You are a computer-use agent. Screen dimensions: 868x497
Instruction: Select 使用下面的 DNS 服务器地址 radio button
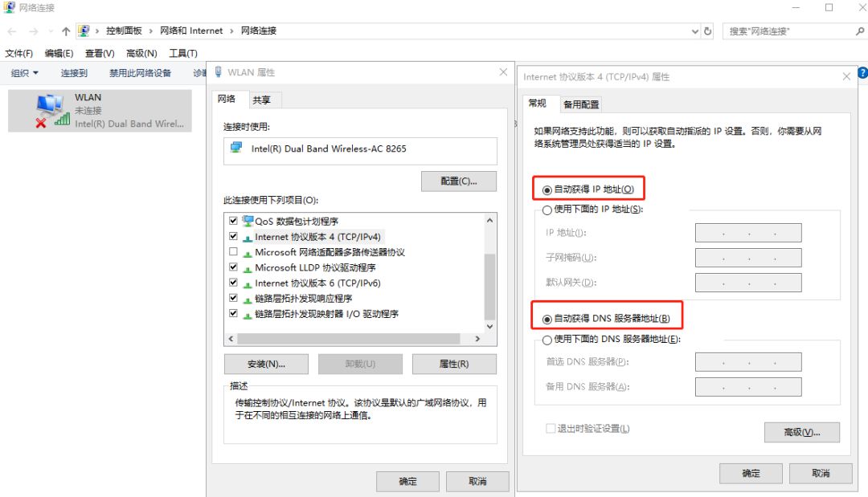tap(547, 340)
